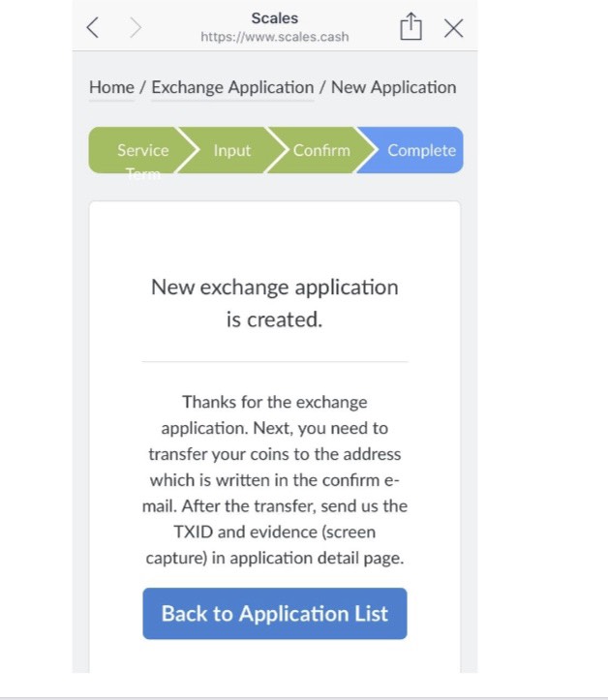The image size is (608, 700).
Task: Close the in-app browser with X
Action: (453, 29)
